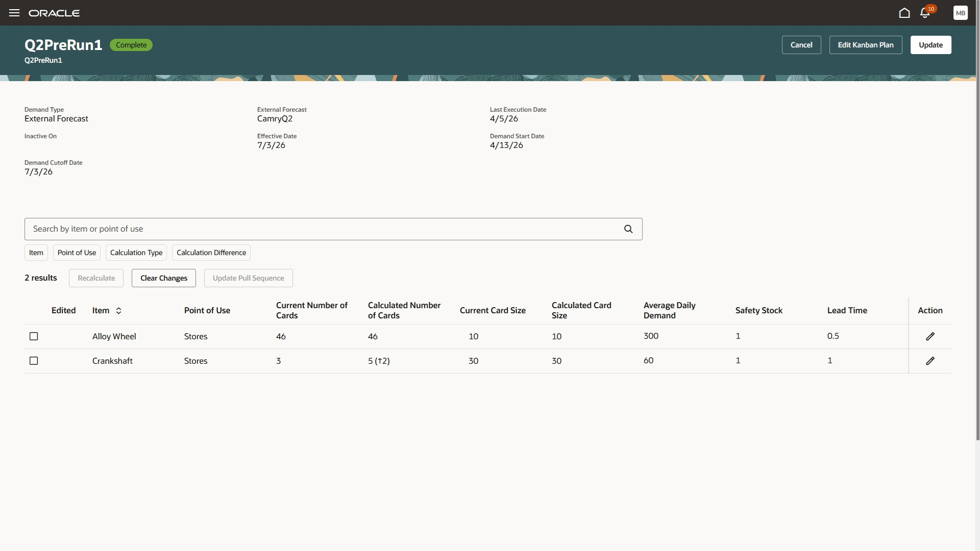
Task: Click the Edited column header
Action: (x=63, y=311)
